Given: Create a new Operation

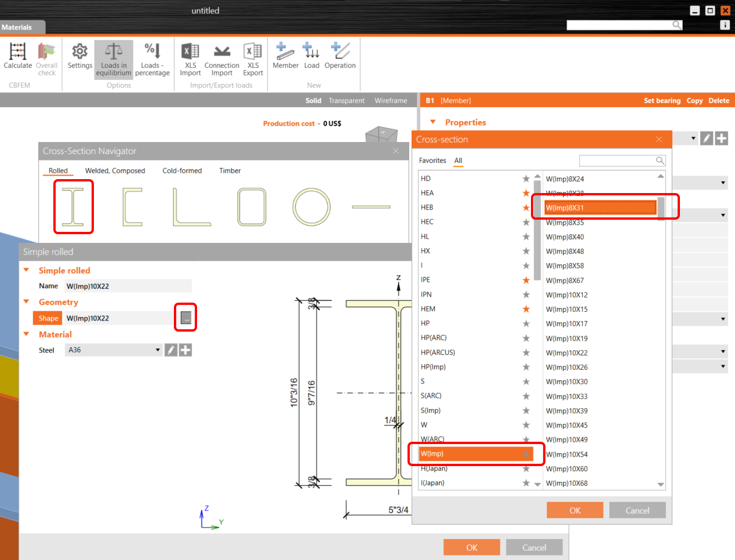Looking at the screenshot, I should 340,55.
